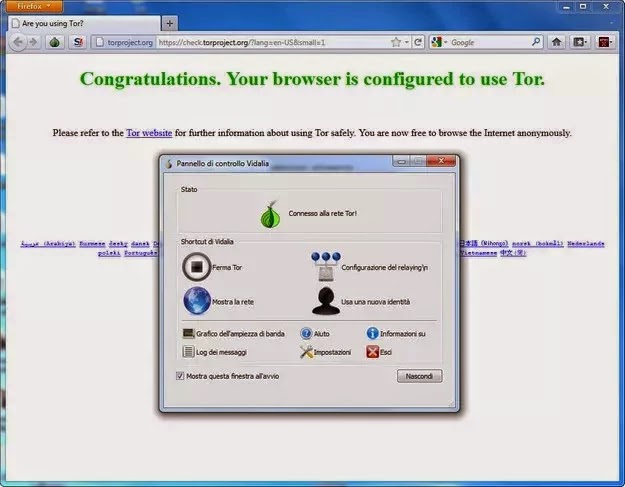This screenshot has width=625, height=487.
Task: Go to the Firefox home page icon
Action: click(x=556, y=42)
